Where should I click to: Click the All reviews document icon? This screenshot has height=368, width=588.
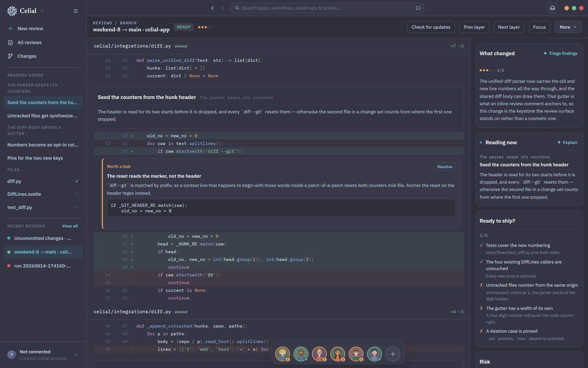coord(10,43)
